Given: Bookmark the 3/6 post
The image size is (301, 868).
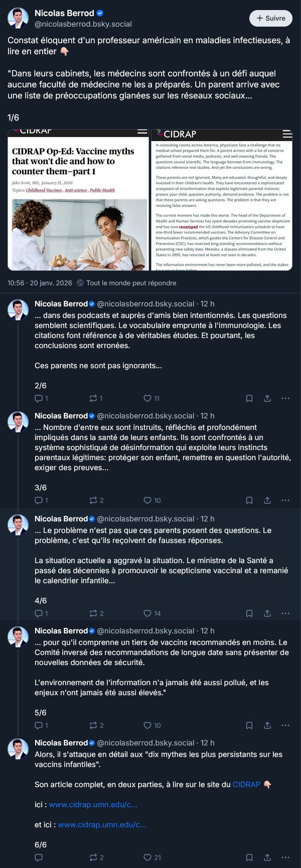Looking at the screenshot, I should (x=249, y=500).
